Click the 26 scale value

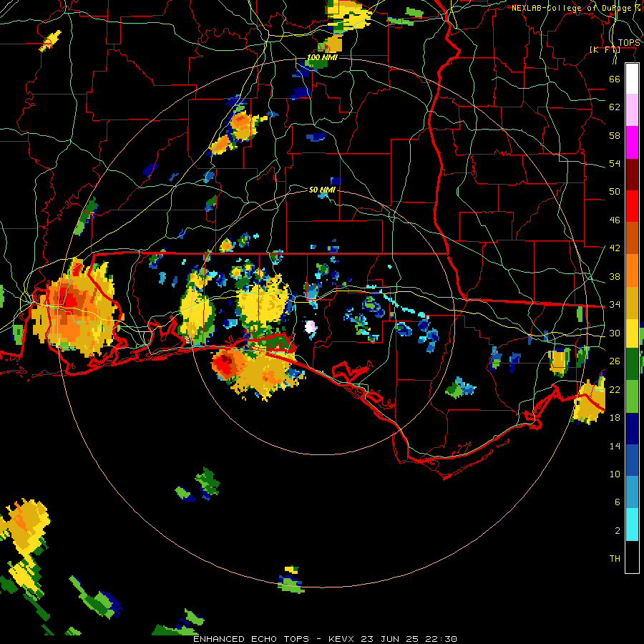point(615,361)
